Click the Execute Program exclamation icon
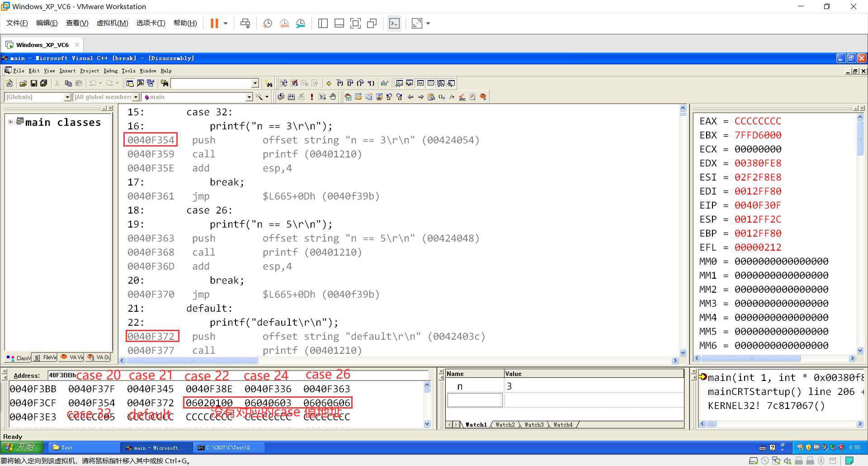 [x=312, y=97]
